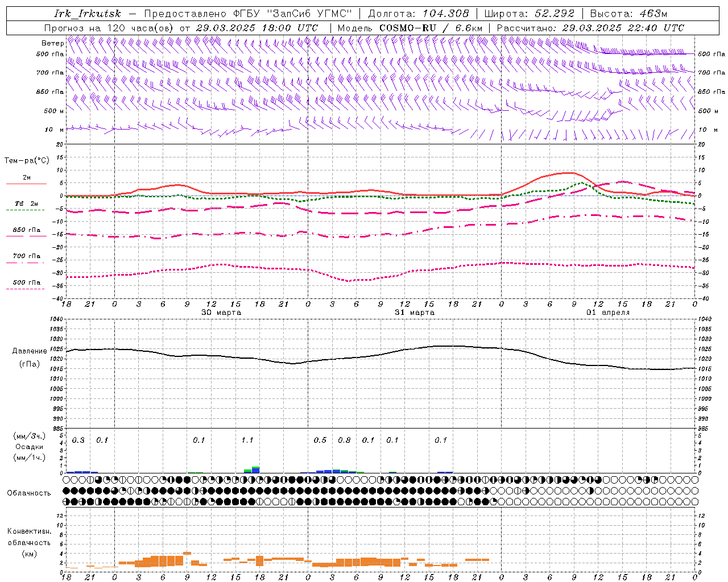Click '850 гПа' entry in temperature legend
Screen dimensions: 728x582
27,230
